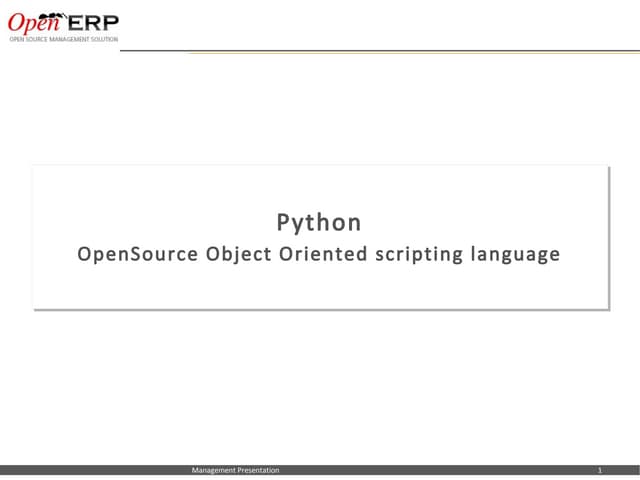Click the black 'ERP' letters in the logo
640x480 pixels.
point(94,24)
